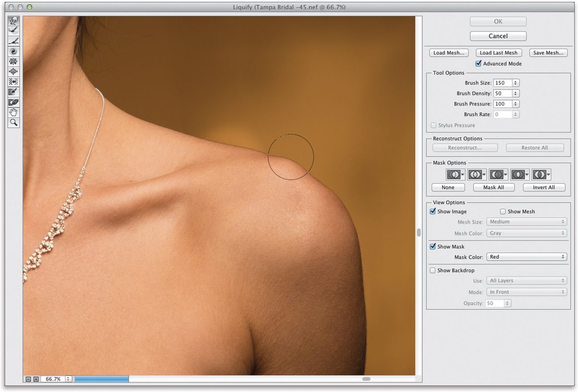This screenshot has width=578, height=392.
Task: Open the Use All Layers dropdown
Action: click(527, 280)
